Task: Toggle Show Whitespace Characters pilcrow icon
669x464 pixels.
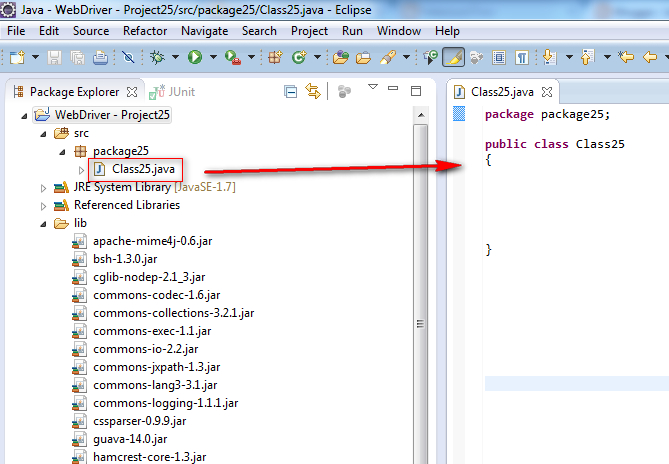Action: click(522, 57)
